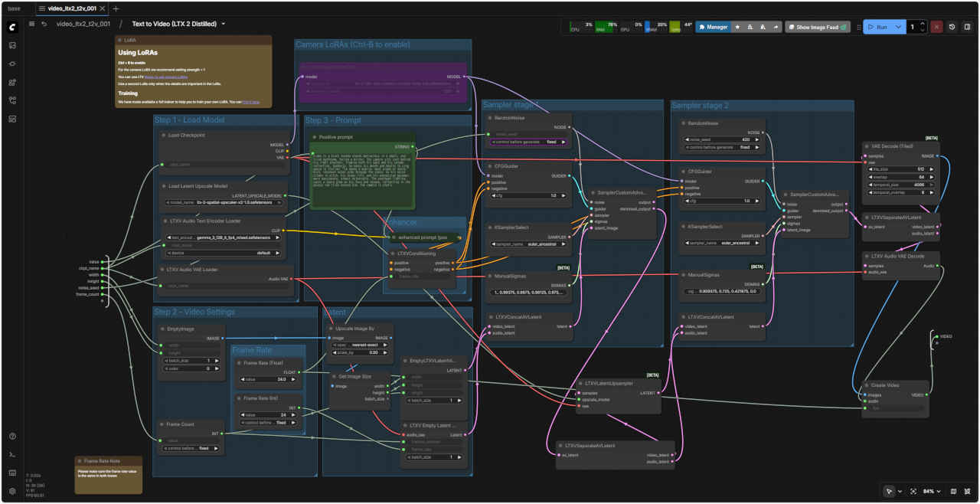Open the help icon in left sidebar
The image size is (980, 504).
click(12, 437)
